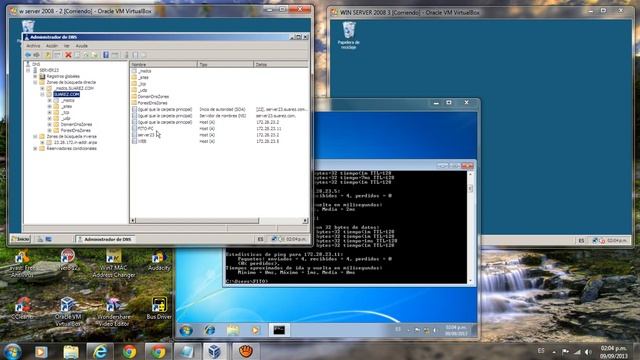Select the Inicio de autoridad (SOA) record

(220, 109)
